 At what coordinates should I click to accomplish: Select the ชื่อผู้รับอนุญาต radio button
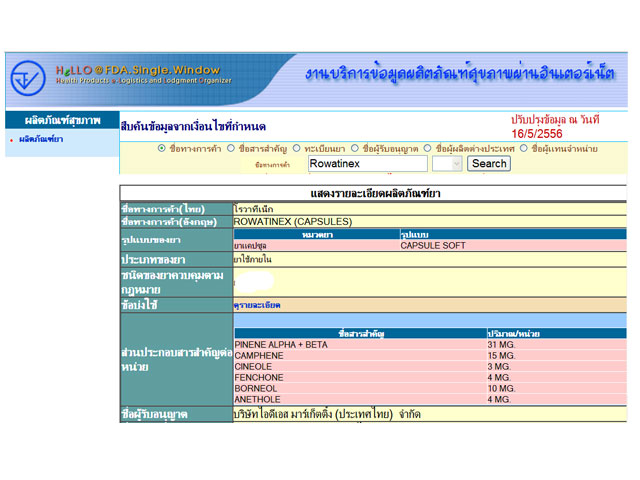(x=355, y=148)
